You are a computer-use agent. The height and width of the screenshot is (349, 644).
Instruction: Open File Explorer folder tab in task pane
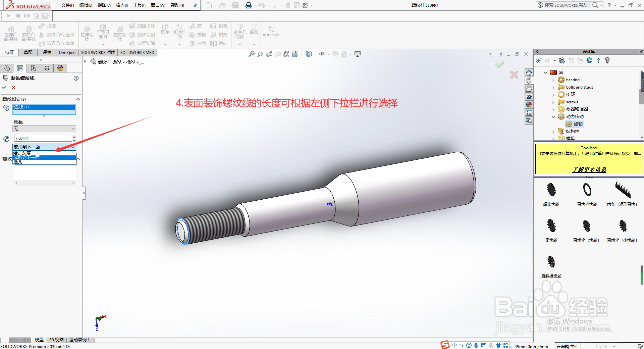tap(529, 89)
